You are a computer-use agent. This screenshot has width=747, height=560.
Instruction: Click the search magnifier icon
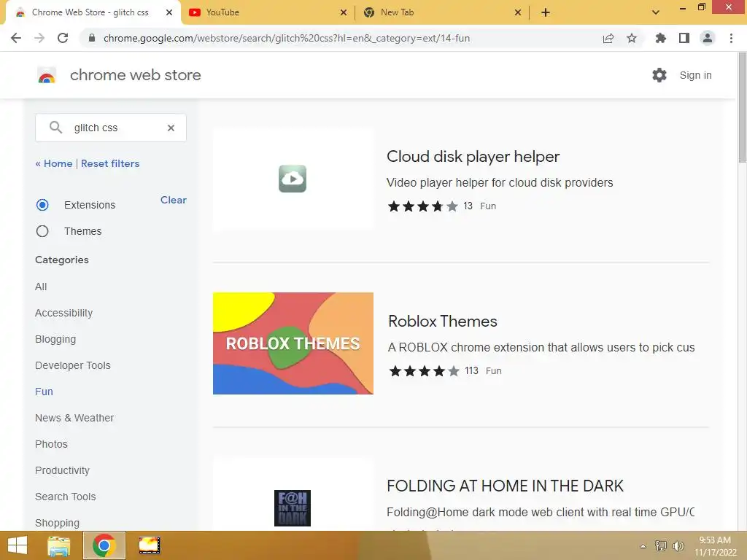click(x=55, y=127)
